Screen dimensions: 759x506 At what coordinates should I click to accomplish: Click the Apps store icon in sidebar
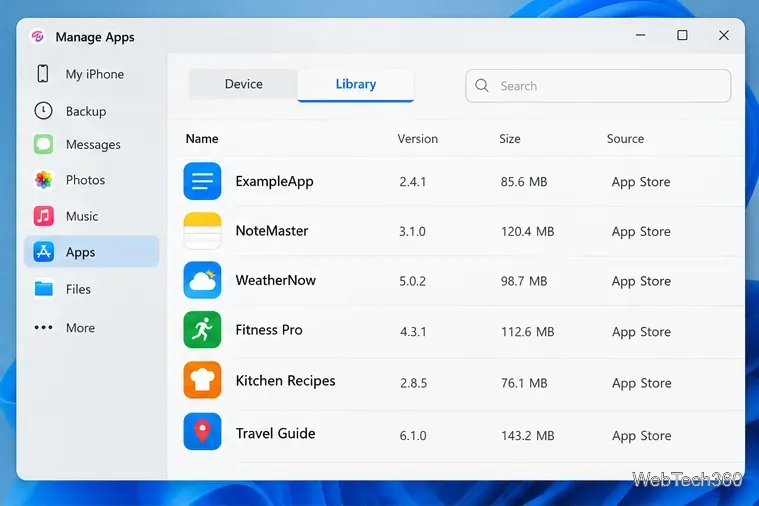[44, 252]
